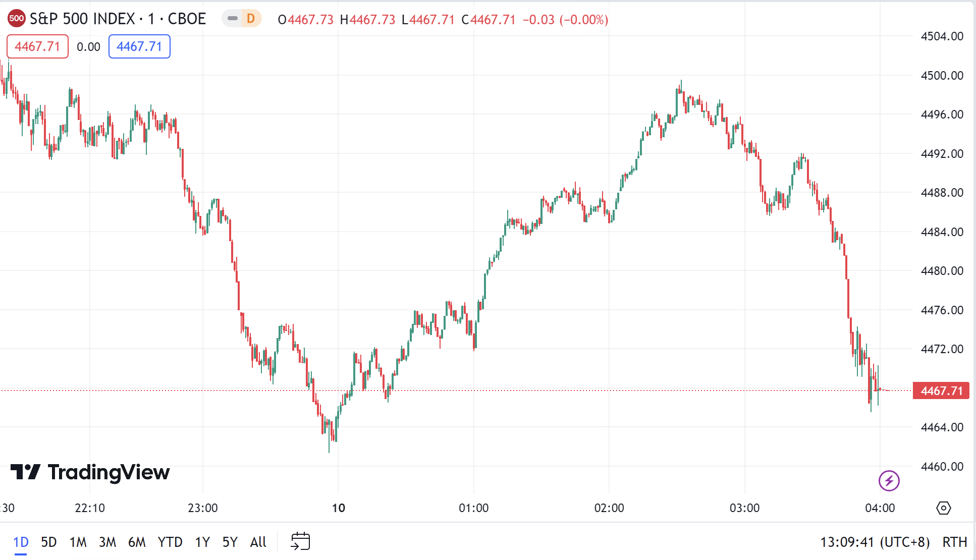Viewport: 976px width, 560px height.
Task: Open the timezone menu showing UTC+8
Action: tap(875, 542)
